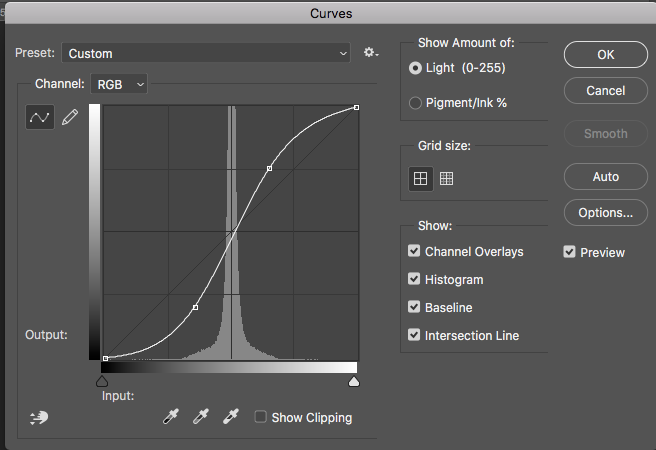Choose the simple 4x4 grid size icon
Viewport: 656px width, 450px height.
420,178
